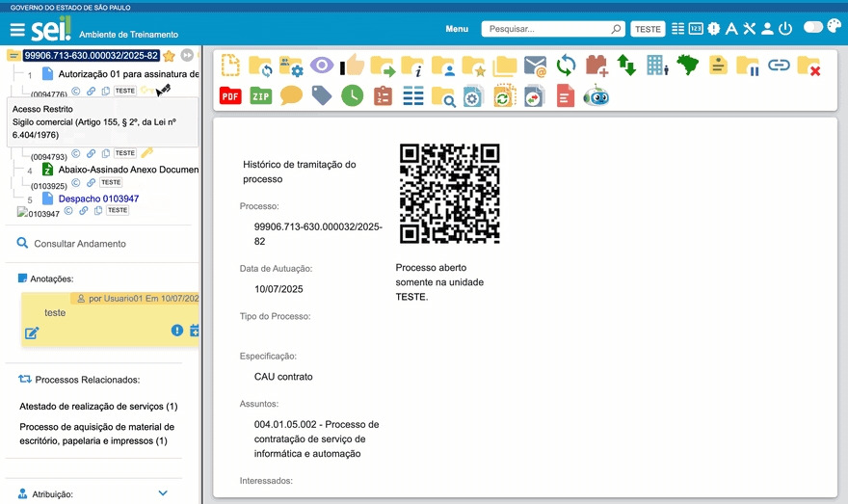
Task: Click the thumbs-up icon
Action: 353,65
